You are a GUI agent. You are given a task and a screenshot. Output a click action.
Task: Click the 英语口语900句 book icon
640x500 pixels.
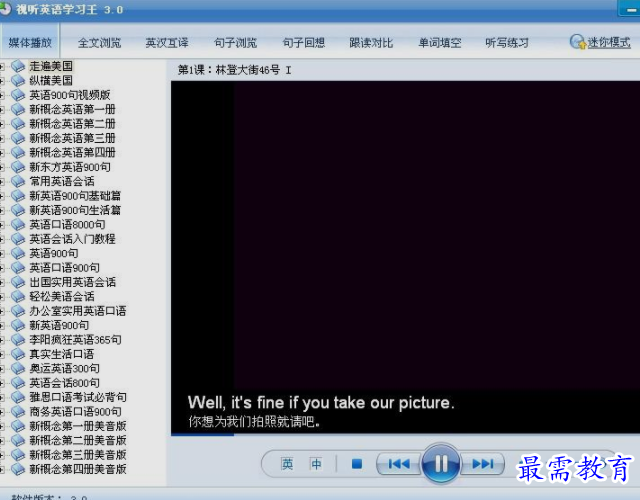click(x=18, y=268)
